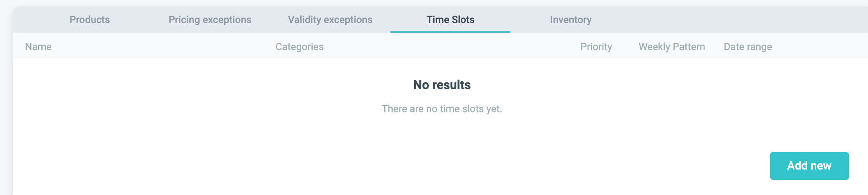This screenshot has width=868, height=195.
Task: Go to the Inventory tab
Action: 570,19
